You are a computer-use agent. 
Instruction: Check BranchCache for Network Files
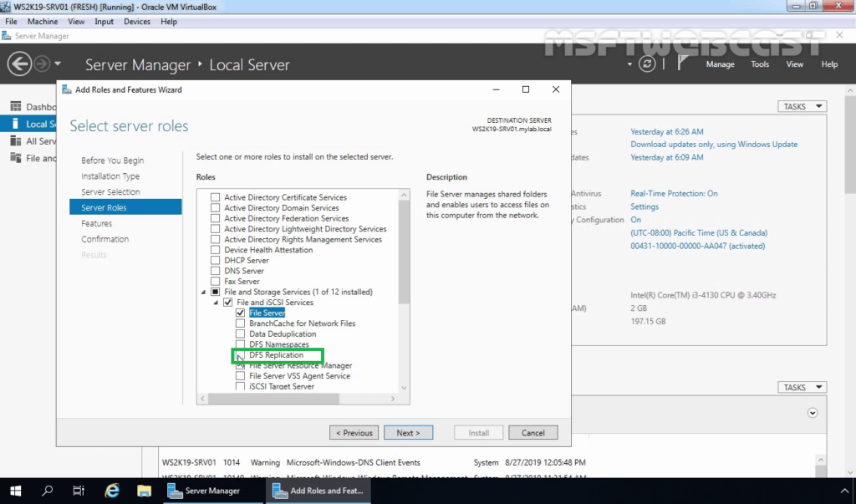coord(240,323)
